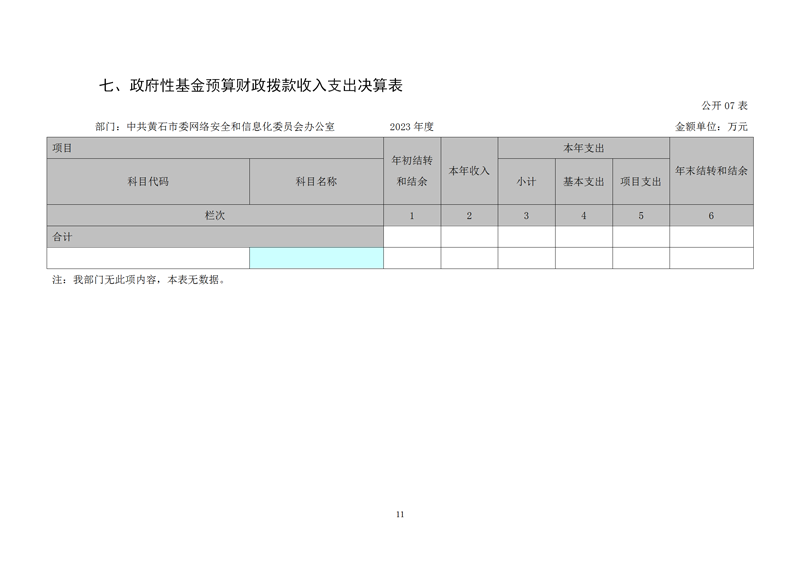Click column number 3 cell
The image size is (800, 566).
pyautogui.click(x=527, y=215)
